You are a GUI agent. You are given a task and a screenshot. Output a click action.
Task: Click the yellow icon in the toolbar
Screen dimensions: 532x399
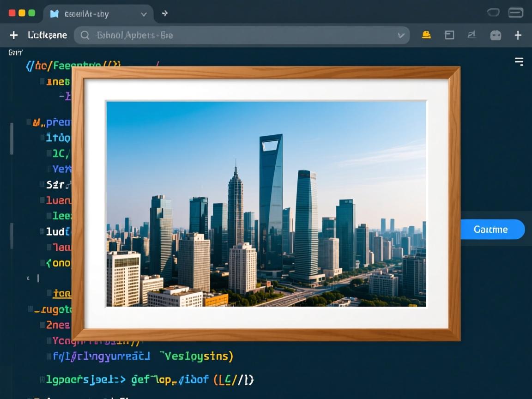pyautogui.click(x=426, y=35)
